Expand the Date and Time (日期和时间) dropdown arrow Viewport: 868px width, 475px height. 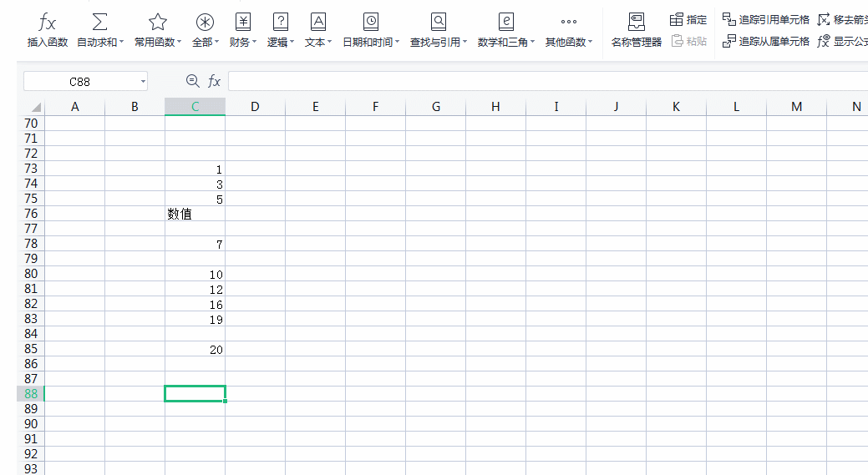pos(398,42)
